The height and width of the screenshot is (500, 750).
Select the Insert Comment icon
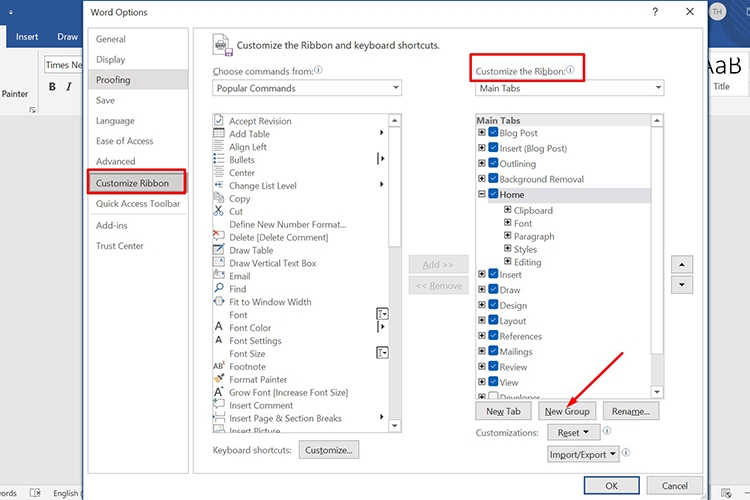pos(219,404)
